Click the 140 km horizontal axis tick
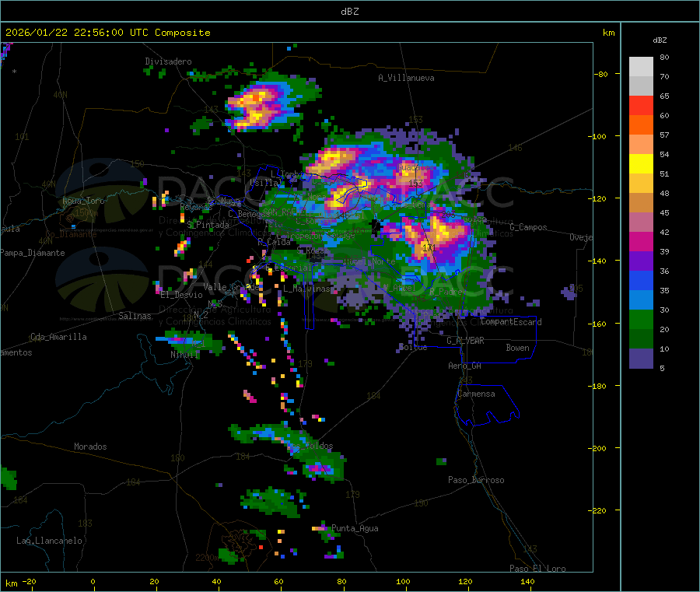Screen dimensions: 700x592 coord(527,581)
